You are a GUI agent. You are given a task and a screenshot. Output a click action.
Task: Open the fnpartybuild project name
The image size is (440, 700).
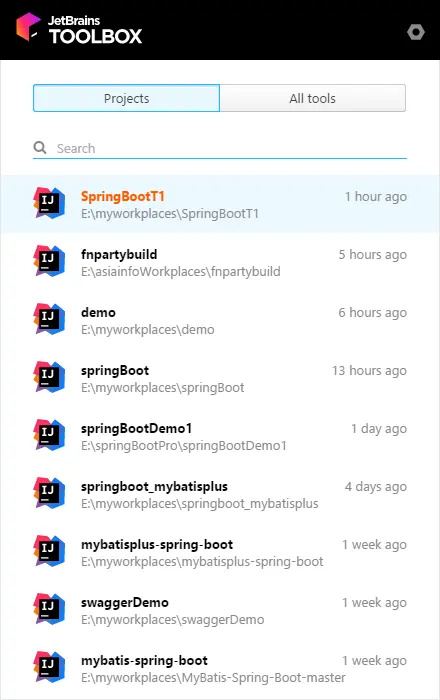(x=119, y=254)
